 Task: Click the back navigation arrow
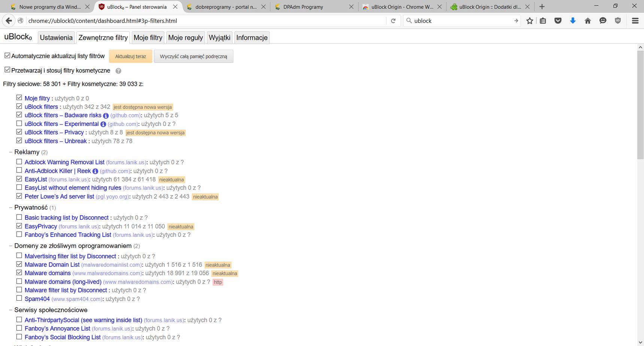(9, 21)
